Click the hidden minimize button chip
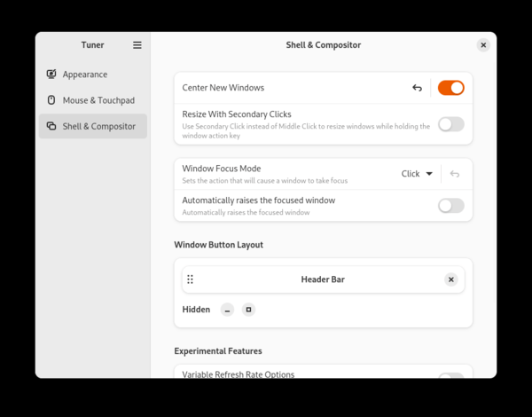The image size is (532, 417). (228, 310)
